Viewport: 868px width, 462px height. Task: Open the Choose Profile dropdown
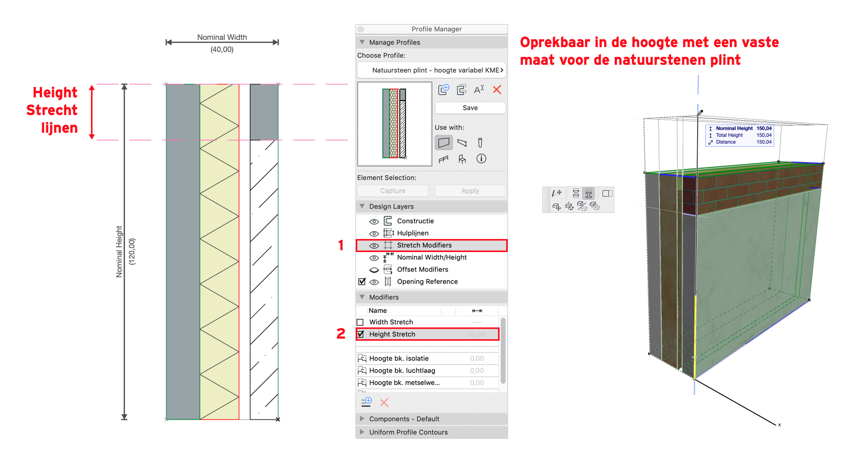[431, 70]
